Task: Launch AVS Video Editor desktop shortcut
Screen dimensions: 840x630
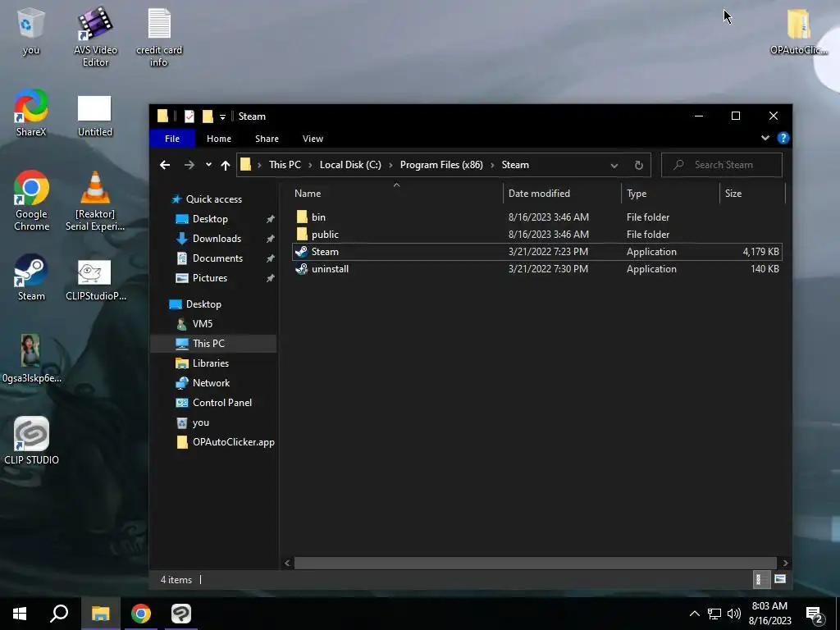Action: point(95,36)
